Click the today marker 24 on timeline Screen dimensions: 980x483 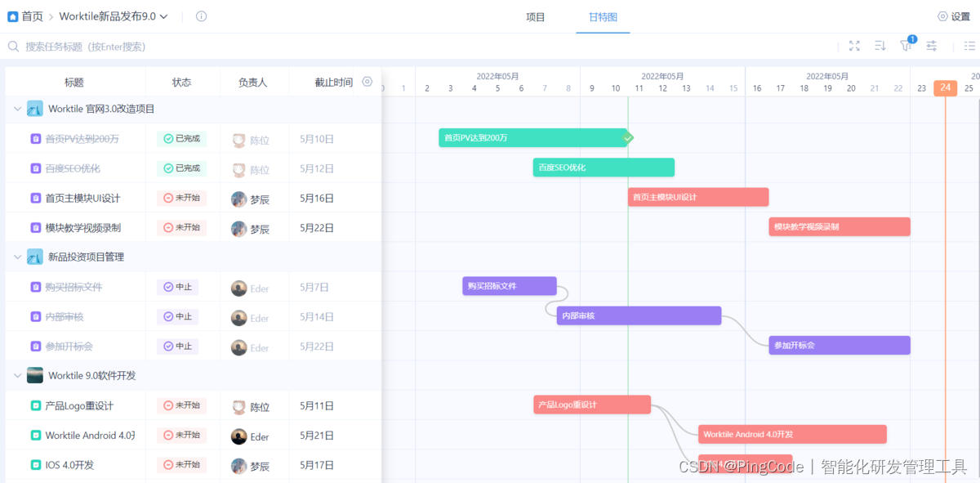tap(945, 88)
